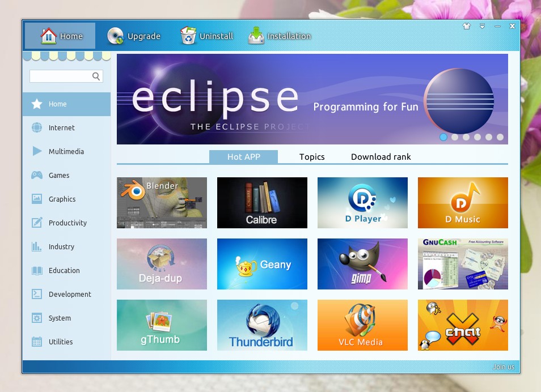Select the first banner slide dot
The width and height of the screenshot is (541, 392).
(443, 137)
